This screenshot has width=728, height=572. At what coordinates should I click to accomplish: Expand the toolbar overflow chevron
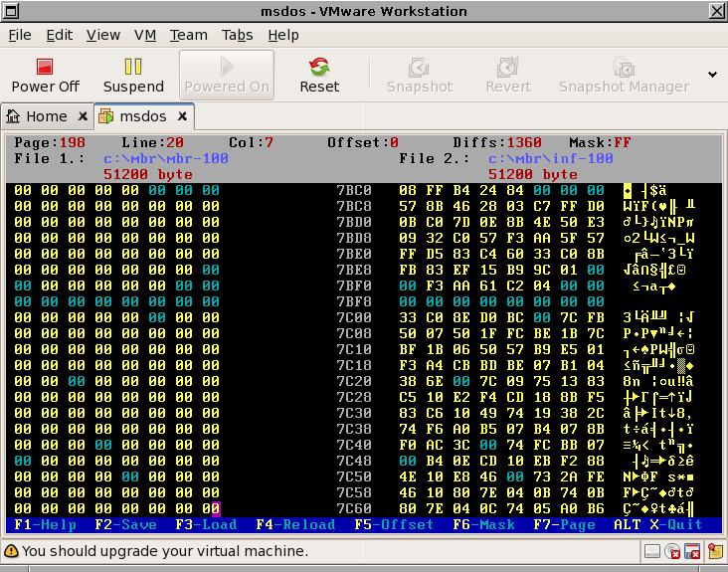pyautogui.click(x=712, y=75)
